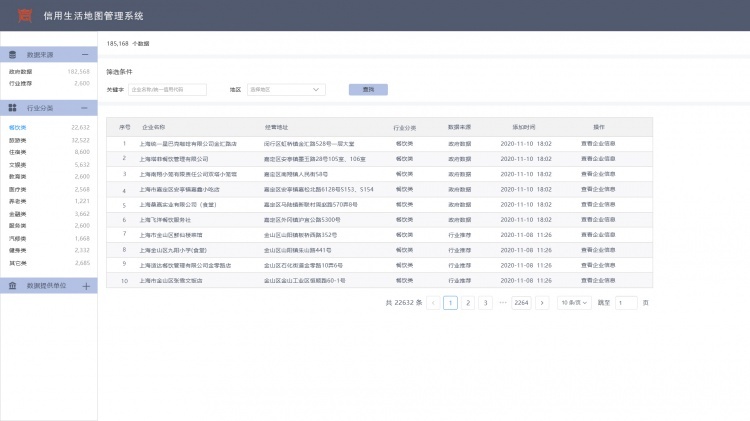Jump to page 2264
Viewport: 750px width, 421px height.
point(520,302)
